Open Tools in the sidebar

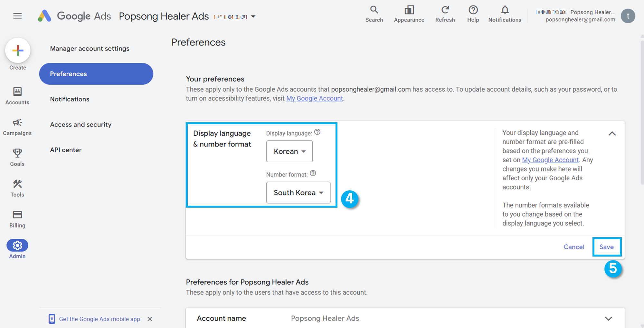tap(17, 188)
